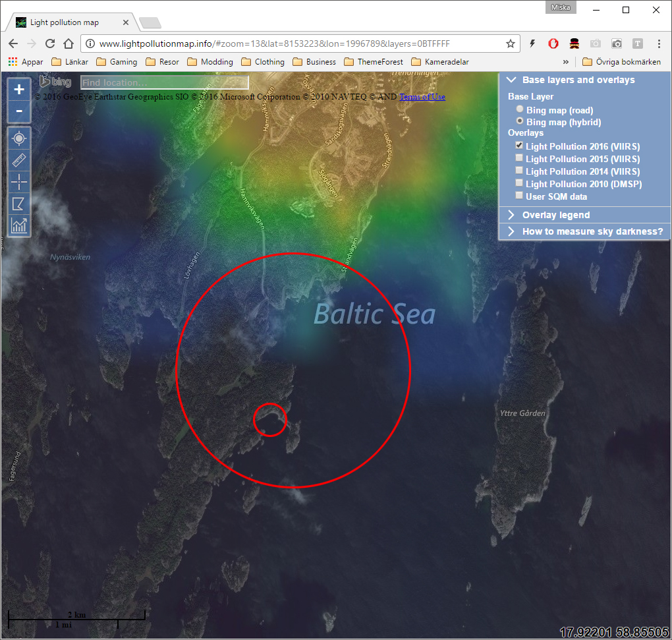This screenshot has height=640, width=672.
Task: Expand the Overlay legend section
Action: coord(556,215)
